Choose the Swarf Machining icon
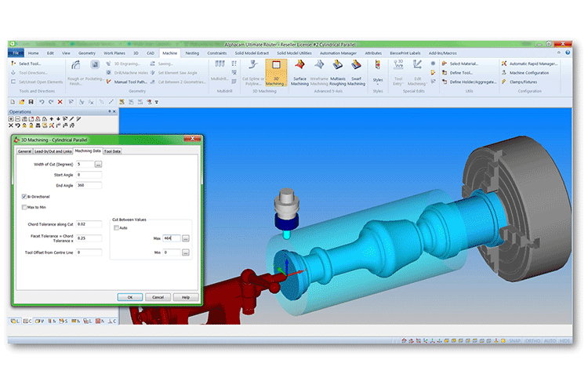The height and width of the screenshot is (392, 588). [356, 72]
